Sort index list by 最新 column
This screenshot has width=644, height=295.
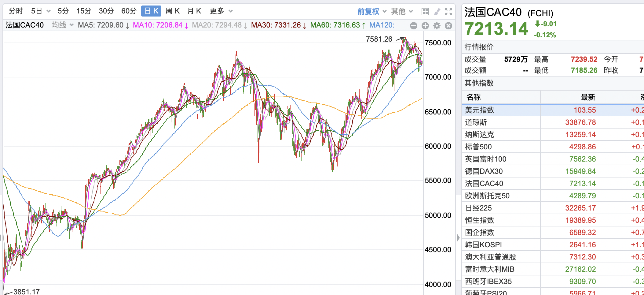(588, 97)
